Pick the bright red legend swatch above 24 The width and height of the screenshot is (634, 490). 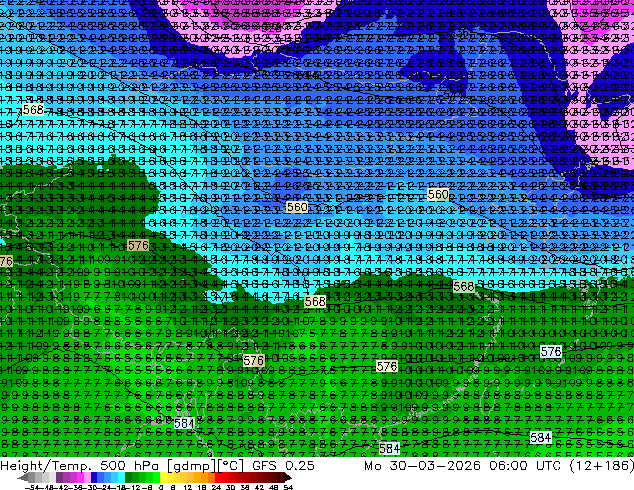click(x=218, y=478)
